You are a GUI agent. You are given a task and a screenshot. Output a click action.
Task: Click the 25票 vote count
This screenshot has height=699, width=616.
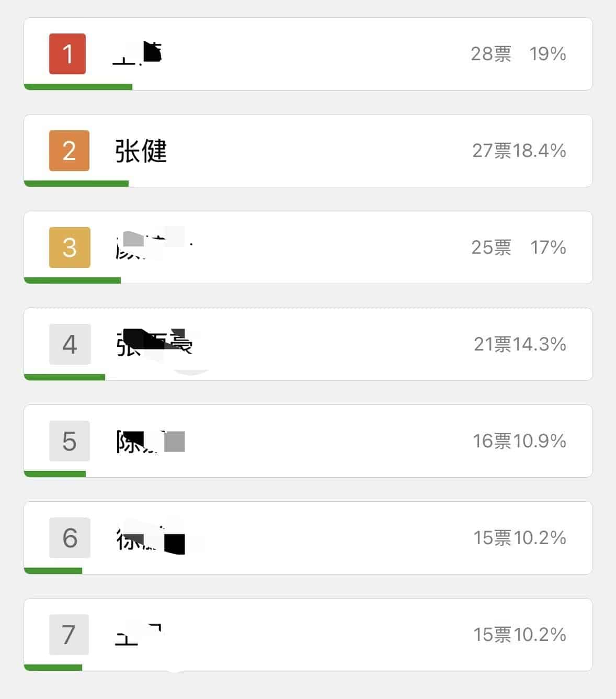coord(491,247)
